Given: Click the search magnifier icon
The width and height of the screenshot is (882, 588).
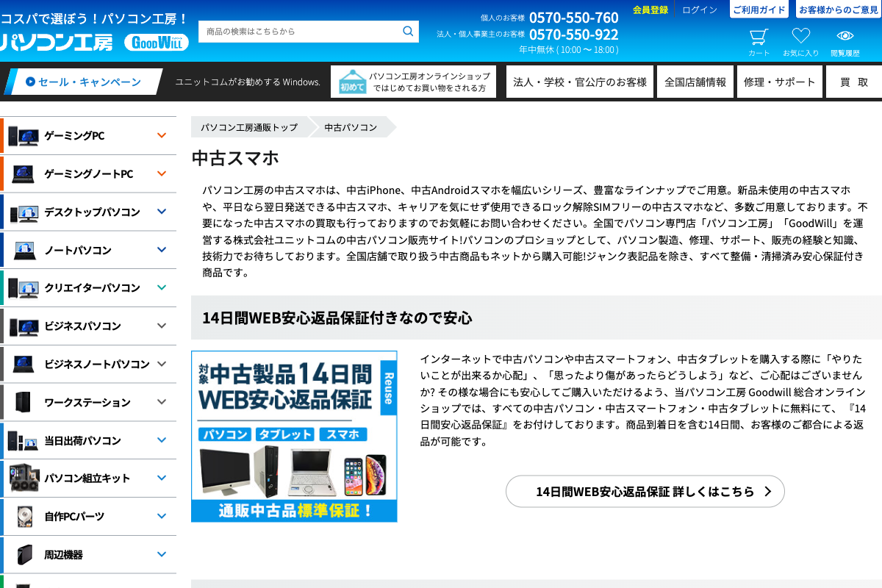Looking at the screenshot, I should pyautogui.click(x=408, y=32).
